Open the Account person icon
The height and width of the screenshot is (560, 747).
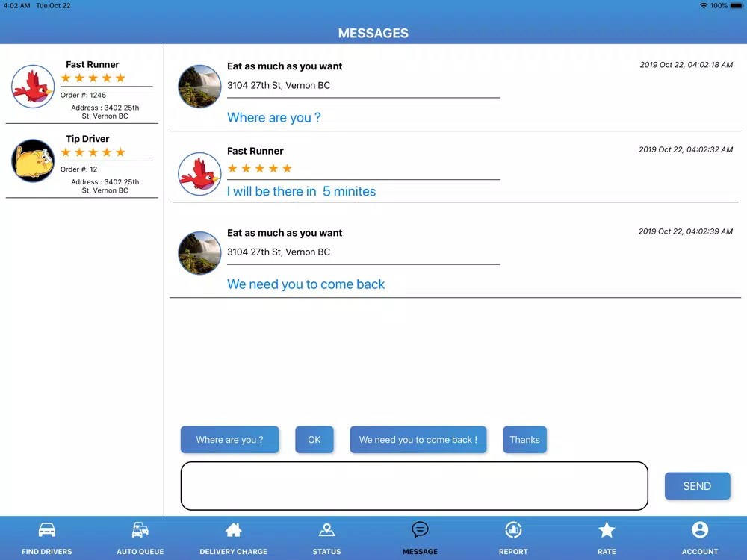[700, 529]
